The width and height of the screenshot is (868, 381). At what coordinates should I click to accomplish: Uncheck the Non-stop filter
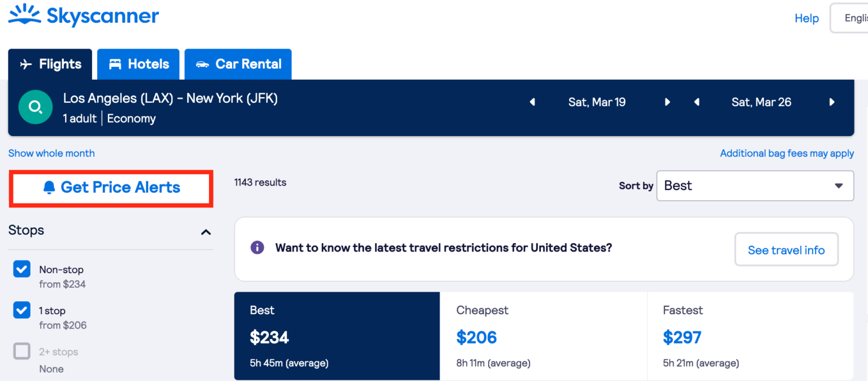[x=21, y=269]
